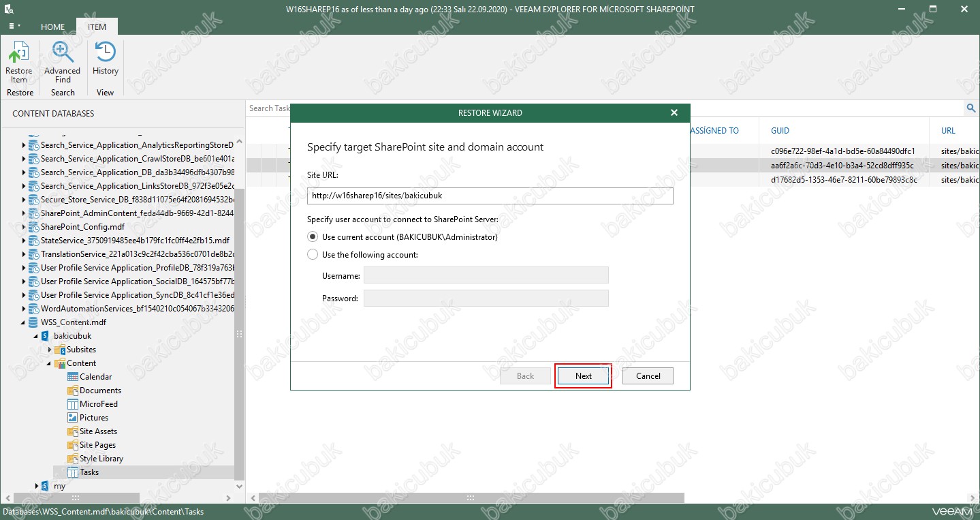This screenshot has width=980, height=520.
Task: Click the WSS_Content.mdf database icon
Action: 33,322
